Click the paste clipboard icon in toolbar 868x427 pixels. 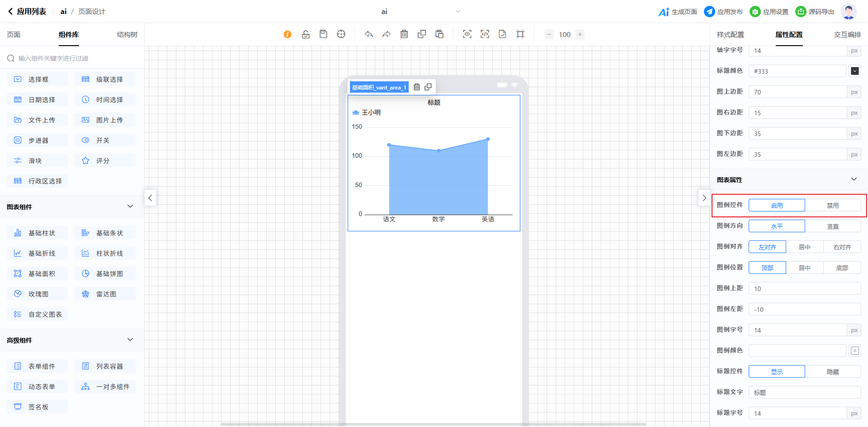tap(439, 34)
